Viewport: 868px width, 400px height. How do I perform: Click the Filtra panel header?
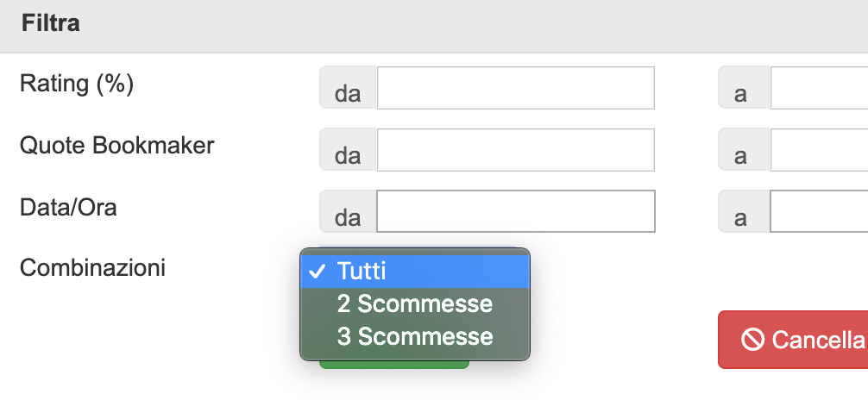(x=434, y=26)
